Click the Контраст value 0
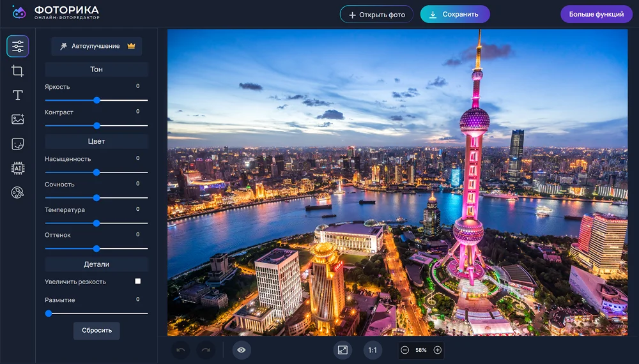Image resolution: width=639 pixels, height=364 pixels. 138,112
